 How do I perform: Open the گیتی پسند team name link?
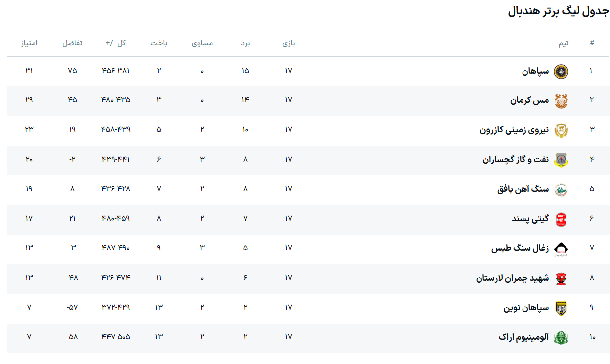(x=530, y=219)
